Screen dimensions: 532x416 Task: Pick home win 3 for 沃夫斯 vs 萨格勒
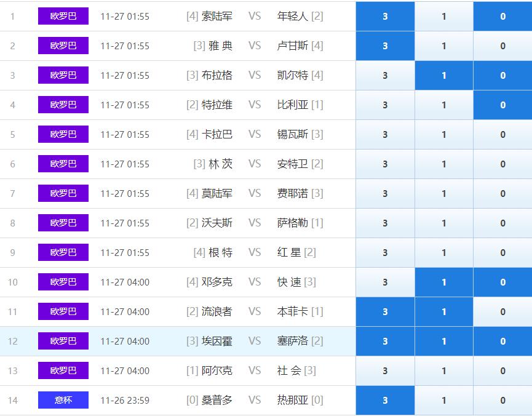pyautogui.click(x=385, y=223)
